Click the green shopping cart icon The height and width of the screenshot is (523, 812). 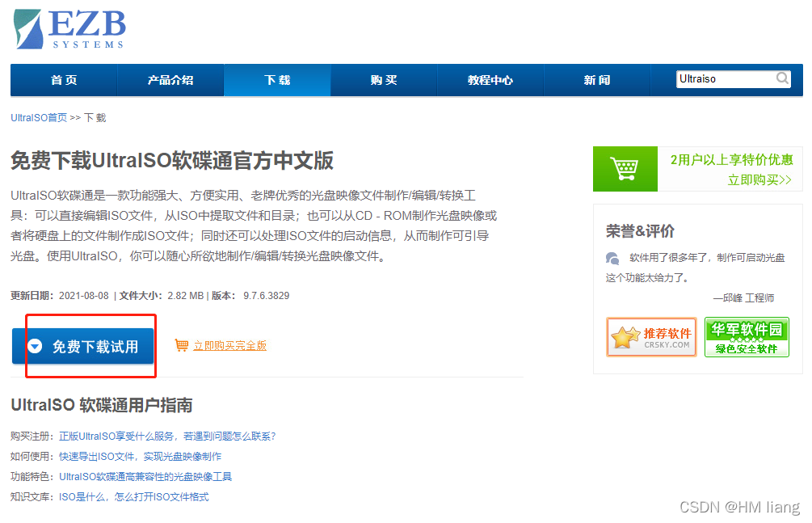[x=625, y=169]
